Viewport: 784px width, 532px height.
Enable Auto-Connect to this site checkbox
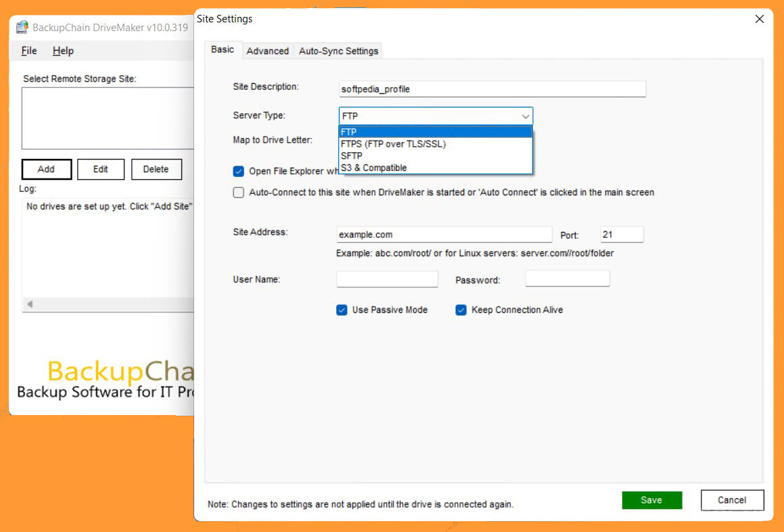coord(239,193)
